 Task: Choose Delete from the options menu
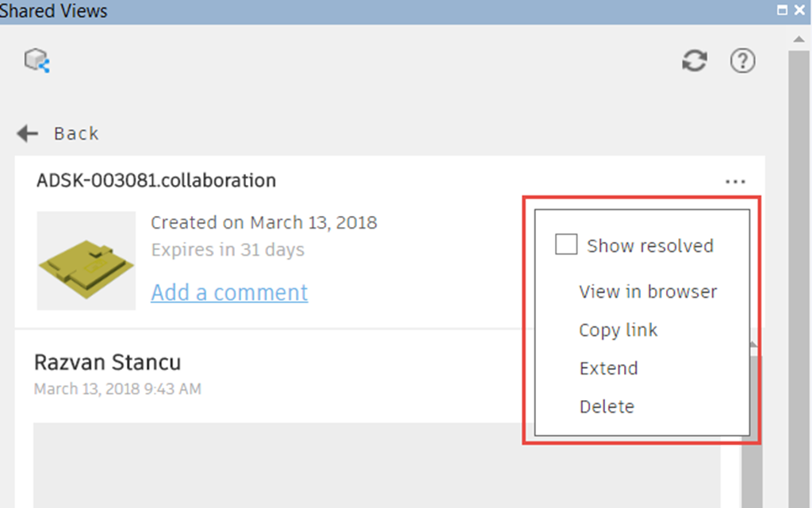coord(607,406)
